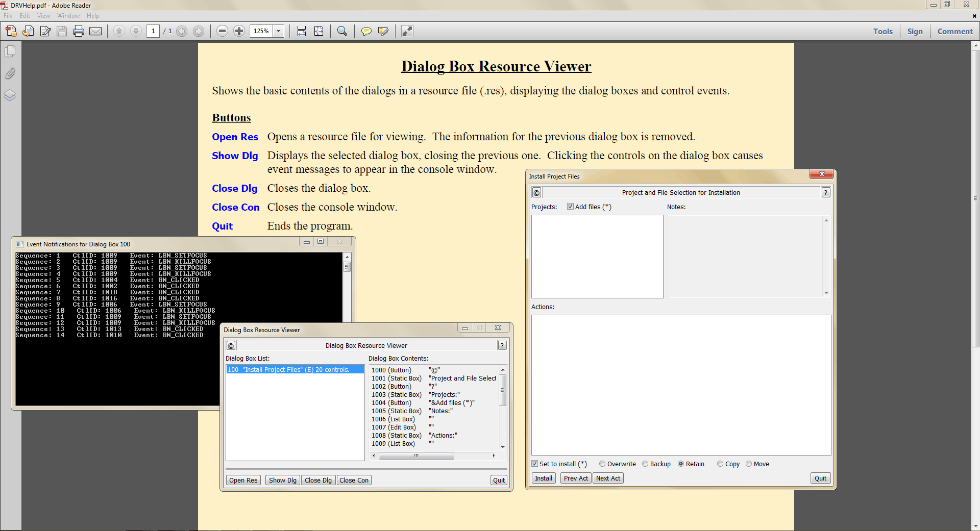The width and height of the screenshot is (980, 531).
Task: Click the email envelope icon
Action: pyautogui.click(x=95, y=31)
